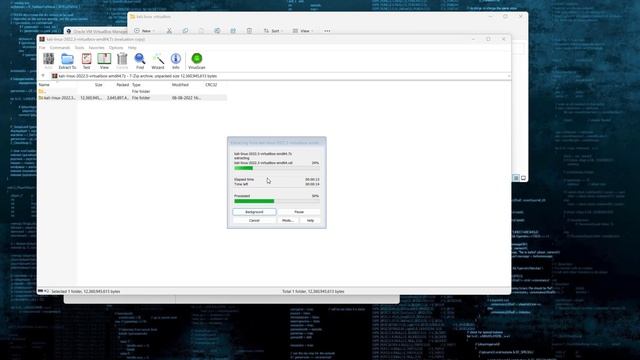Screen dimensions: 640x360
Task: Open the Commands menu
Action: (60, 48)
